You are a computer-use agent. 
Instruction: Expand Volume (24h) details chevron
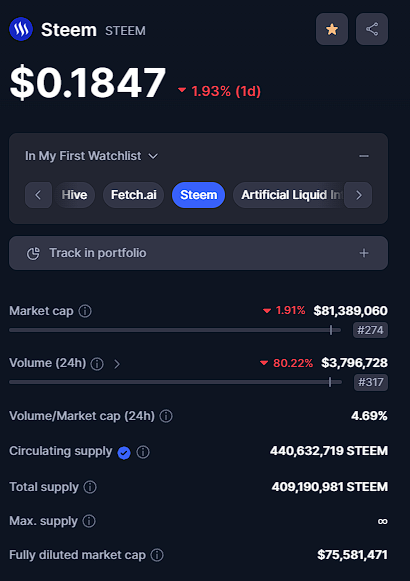[x=117, y=364]
